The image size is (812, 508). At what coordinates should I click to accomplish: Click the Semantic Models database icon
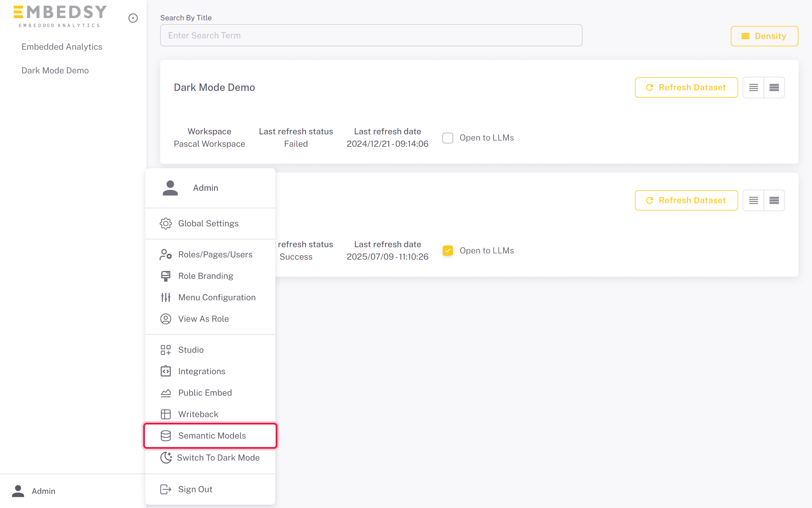coord(166,436)
